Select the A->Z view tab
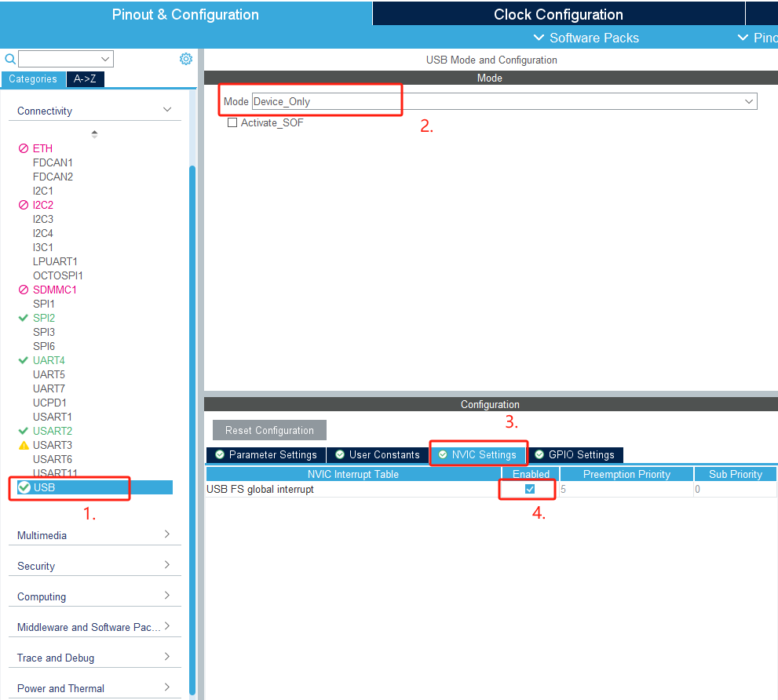778x700 pixels. (x=85, y=79)
